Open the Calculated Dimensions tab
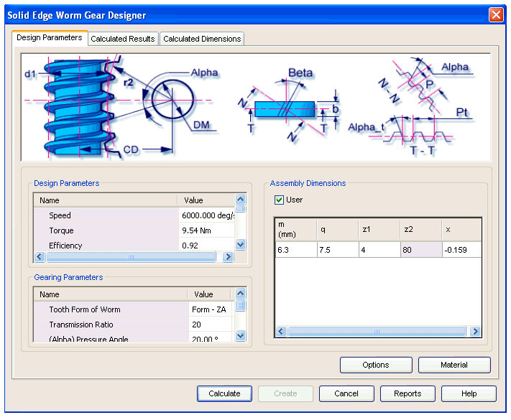This screenshot has height=420, width=511. coord(202,39)
